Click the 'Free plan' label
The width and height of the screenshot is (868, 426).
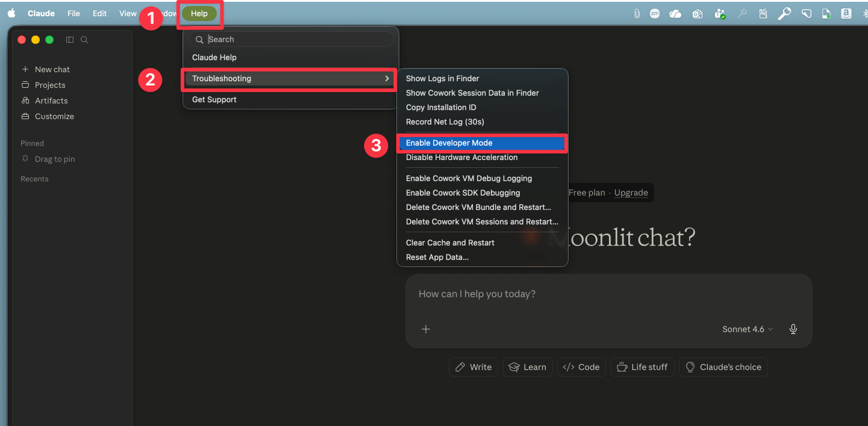pos(587,193)
